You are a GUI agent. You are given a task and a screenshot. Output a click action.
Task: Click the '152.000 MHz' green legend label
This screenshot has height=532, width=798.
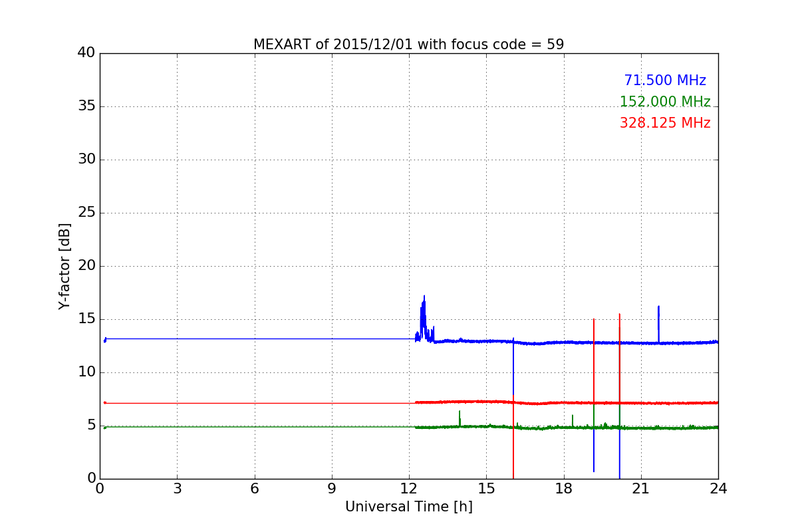coord(665,102)
